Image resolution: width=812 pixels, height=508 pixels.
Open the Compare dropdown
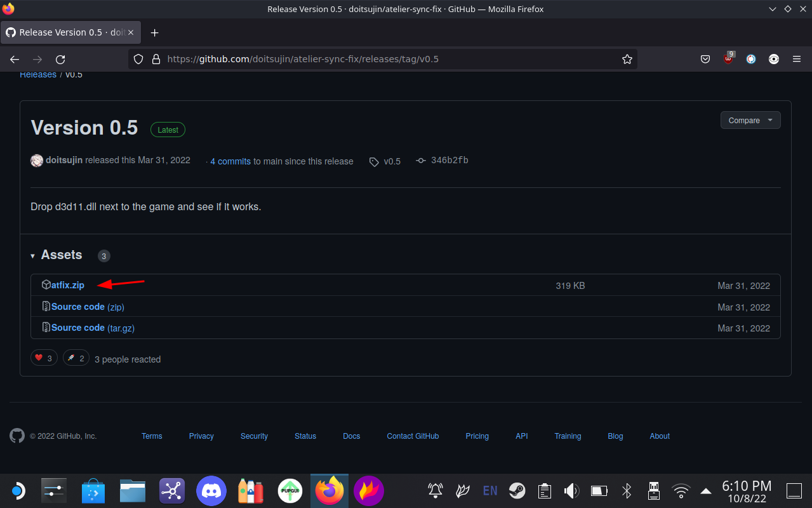pyautogui.click(x=750, y=120)
